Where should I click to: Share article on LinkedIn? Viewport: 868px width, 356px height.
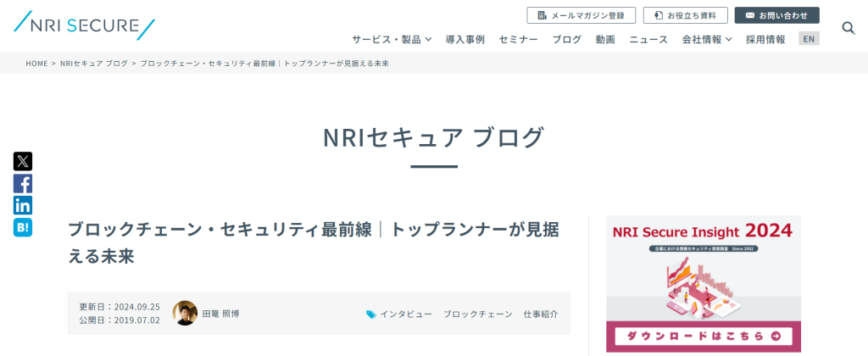pyautogui.click(x=23, y=205)
